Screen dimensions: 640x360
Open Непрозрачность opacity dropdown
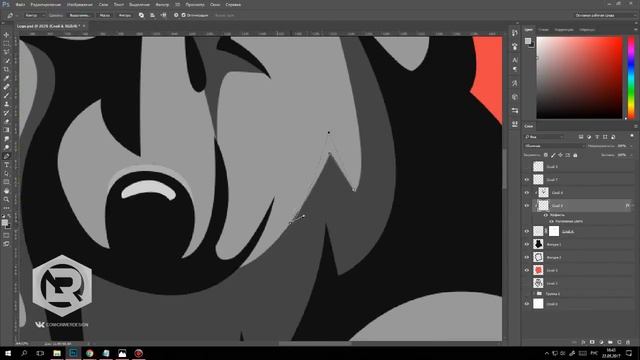pyautogui.click(x=631, y=146)
